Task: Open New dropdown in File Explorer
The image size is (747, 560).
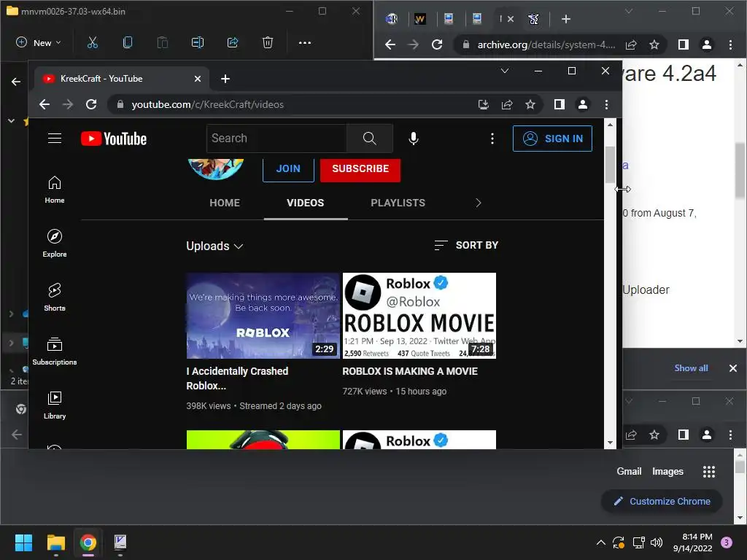Action: click(39, 42)
